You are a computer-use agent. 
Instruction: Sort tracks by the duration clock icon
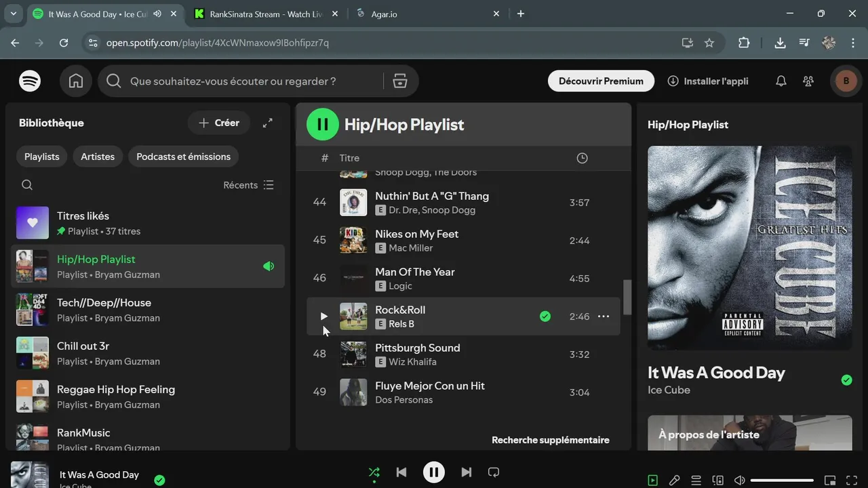point(582,158)
